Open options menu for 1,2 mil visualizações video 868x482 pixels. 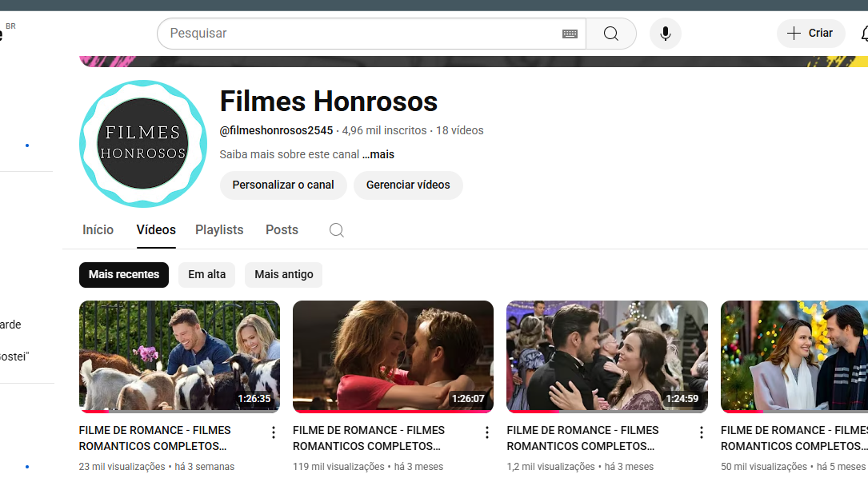(702, 432)
